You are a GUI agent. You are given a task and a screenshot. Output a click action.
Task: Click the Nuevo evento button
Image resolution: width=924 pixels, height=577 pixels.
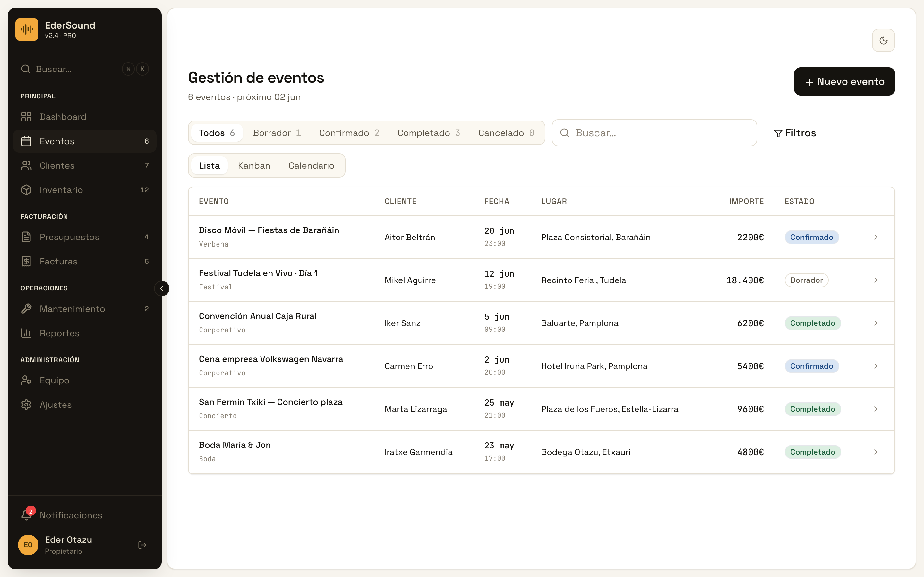(x=844, y=82)
